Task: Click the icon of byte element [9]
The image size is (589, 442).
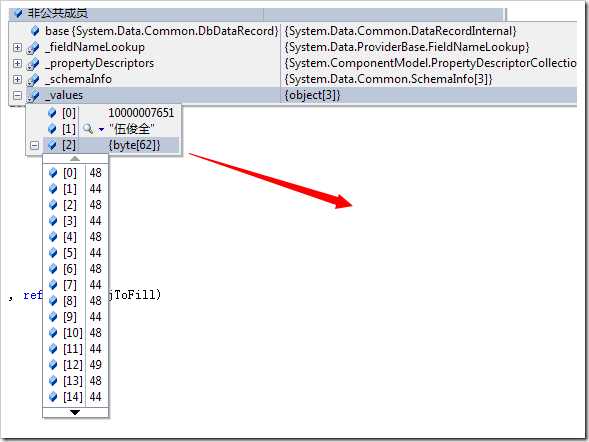Action: 53,317
